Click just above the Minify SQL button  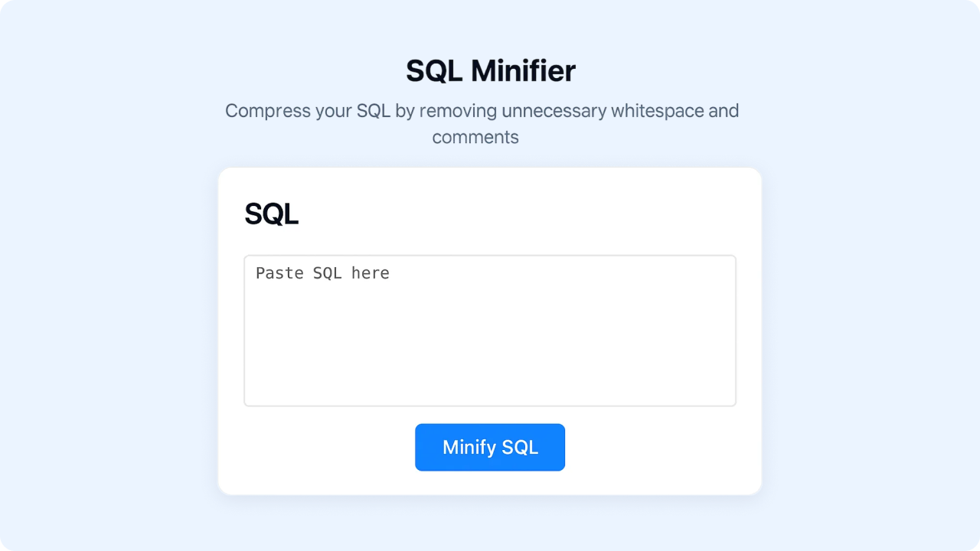pyautogui.click(x=490, y=417)
